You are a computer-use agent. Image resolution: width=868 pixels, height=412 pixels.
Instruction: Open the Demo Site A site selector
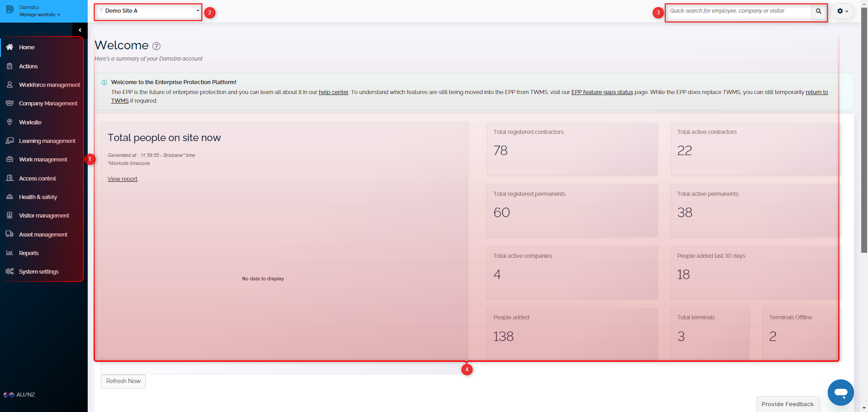[148, 11]
